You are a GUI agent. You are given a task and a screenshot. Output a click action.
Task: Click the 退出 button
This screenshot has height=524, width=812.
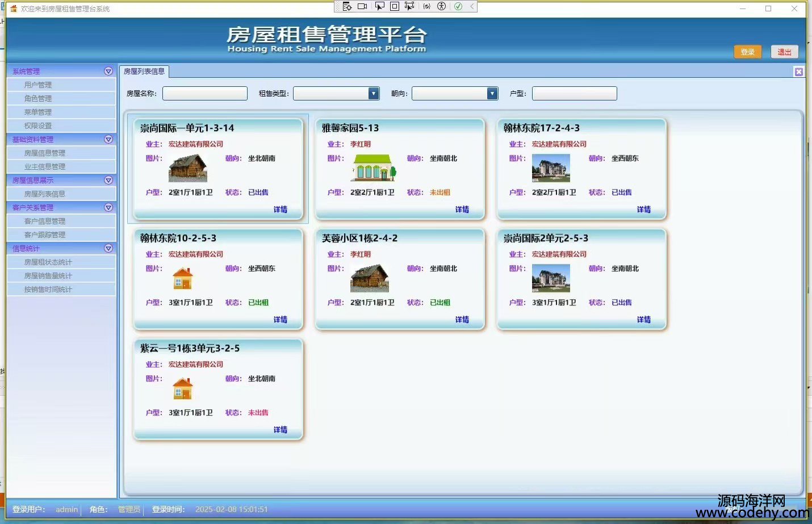(x=784, y=52)
